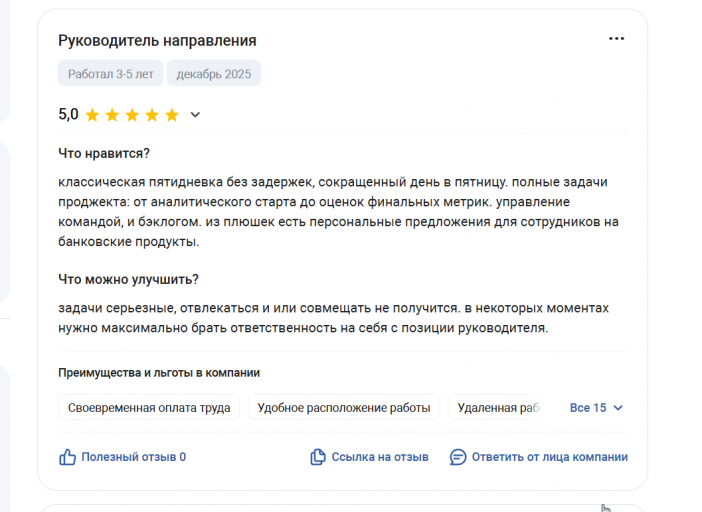This screenshot has width=702, height=512.
Task: Click the speech bubble reply icon
Action: (458, 457)
